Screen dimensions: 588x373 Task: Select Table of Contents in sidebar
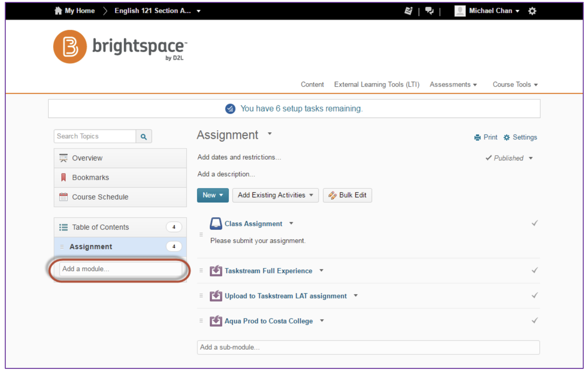120,227
